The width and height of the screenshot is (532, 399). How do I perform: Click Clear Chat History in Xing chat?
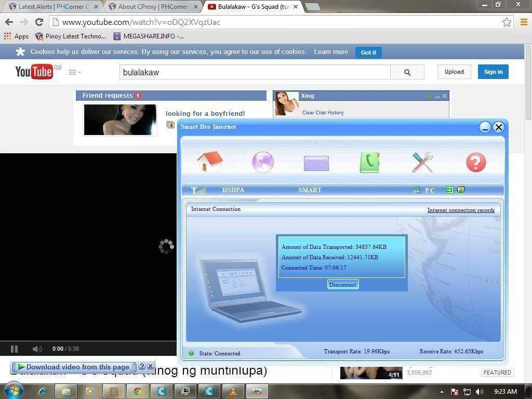pyautogui.click(x=323, y=112)
